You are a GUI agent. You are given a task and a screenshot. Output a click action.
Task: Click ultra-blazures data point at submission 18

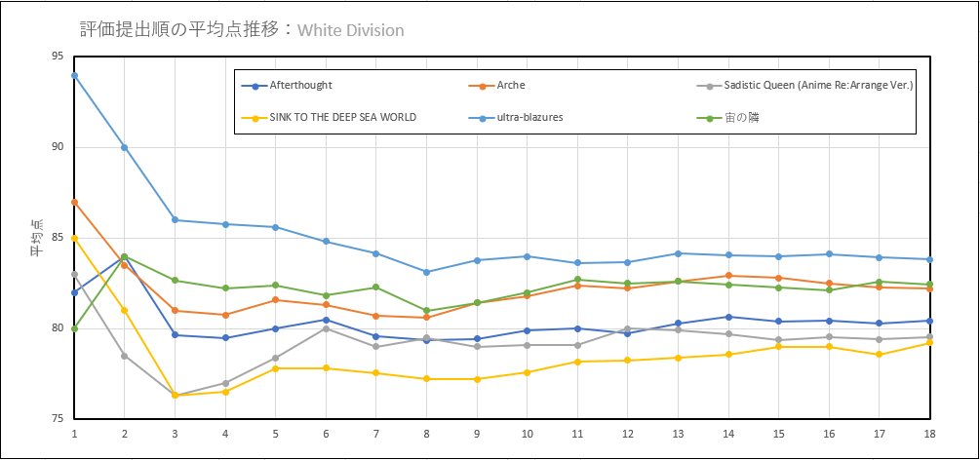pos(929,259)
